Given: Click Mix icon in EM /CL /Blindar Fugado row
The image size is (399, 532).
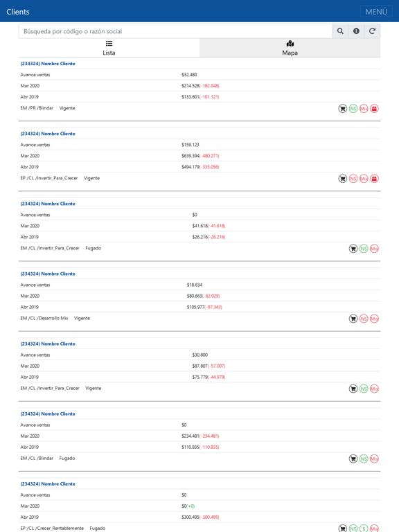Looking at the screenshot, I should point(374,459).
